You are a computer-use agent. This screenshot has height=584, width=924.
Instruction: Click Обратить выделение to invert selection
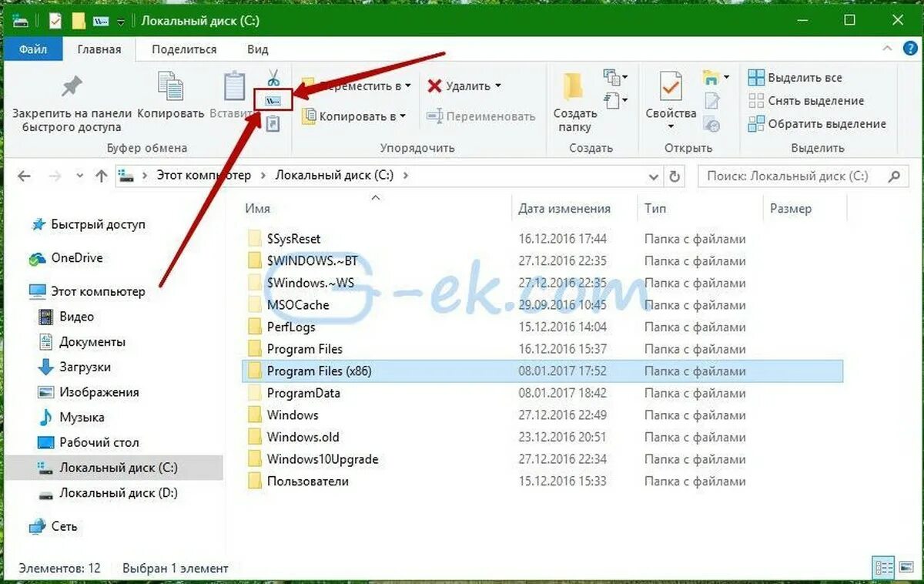pos(817,124)
